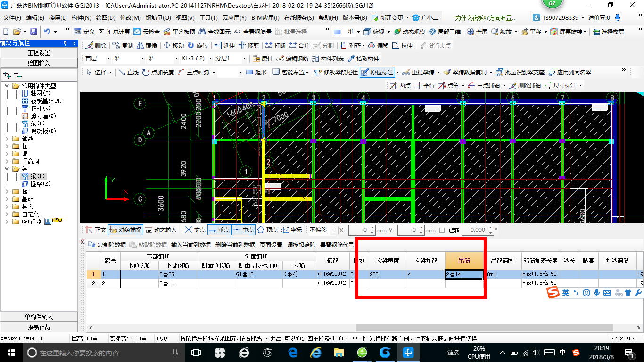Select 两点 two-point auxiliary axis tool

point(400,86)
